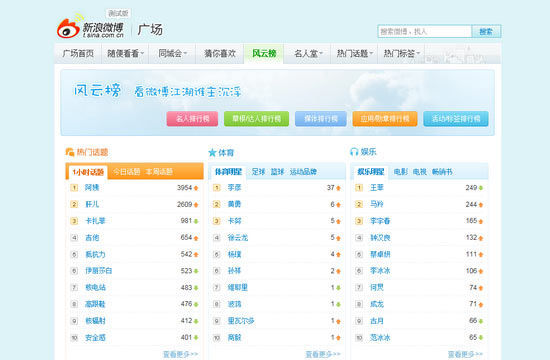Screen dimensions: 550x360
Task: Open 查看更多 under sports list
Action: point(323,354)
